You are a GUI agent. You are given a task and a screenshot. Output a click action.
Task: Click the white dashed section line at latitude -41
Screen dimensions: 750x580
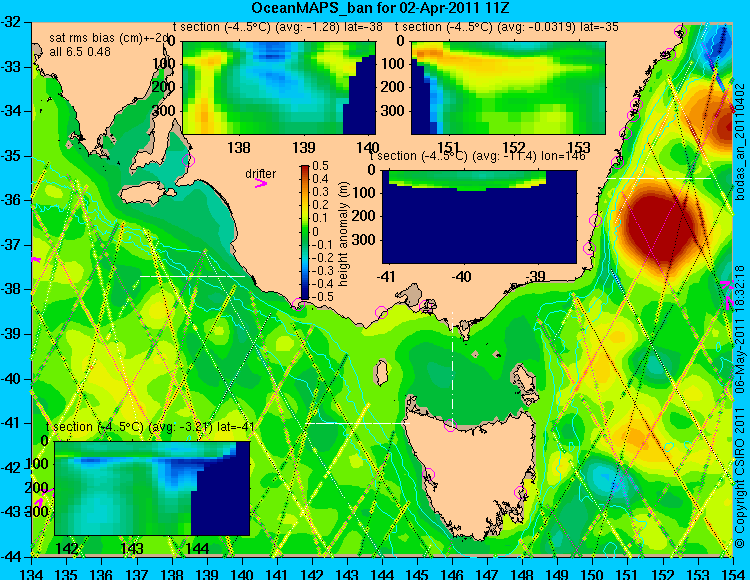click(x=358, y=423)
